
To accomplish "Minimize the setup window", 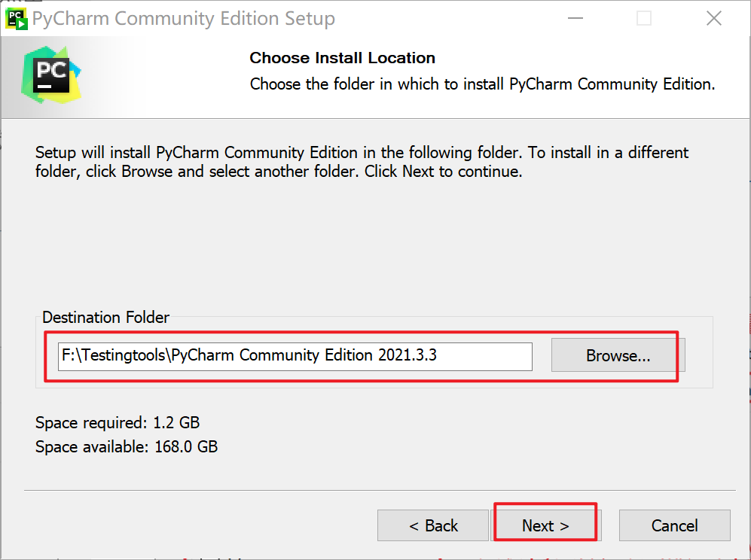I will [x=575, y=19].
